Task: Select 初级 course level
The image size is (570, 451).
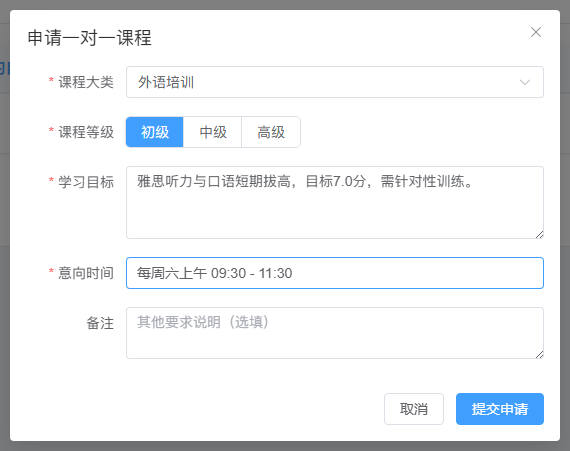Action: (154, 132)
